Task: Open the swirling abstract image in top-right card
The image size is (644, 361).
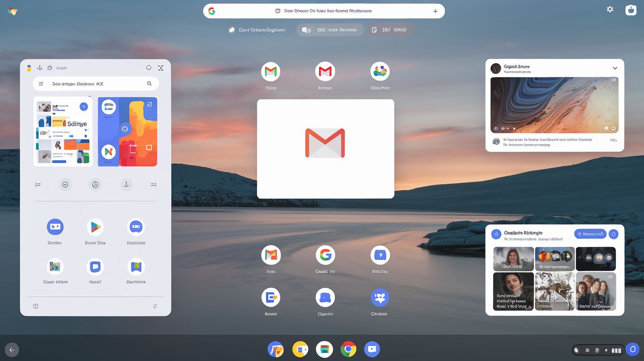Action: coord(554,104)
